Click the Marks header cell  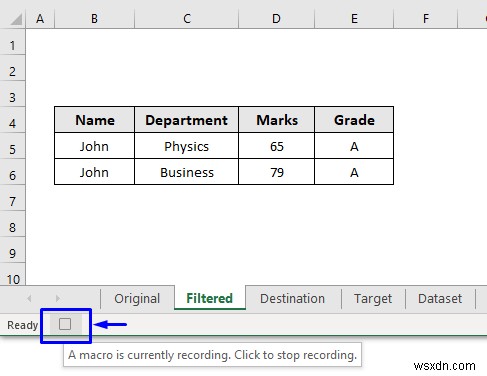click(x=277, y=120)
